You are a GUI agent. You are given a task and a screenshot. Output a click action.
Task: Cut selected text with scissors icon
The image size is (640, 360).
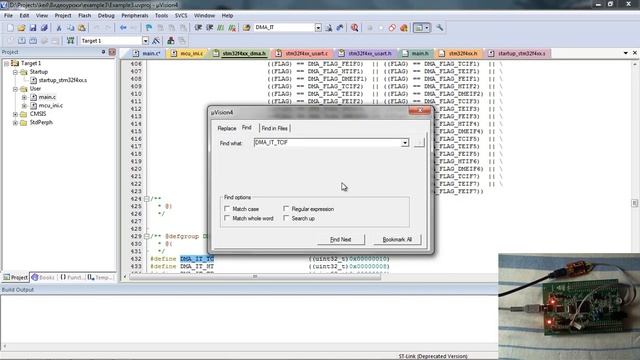point(59,27)
